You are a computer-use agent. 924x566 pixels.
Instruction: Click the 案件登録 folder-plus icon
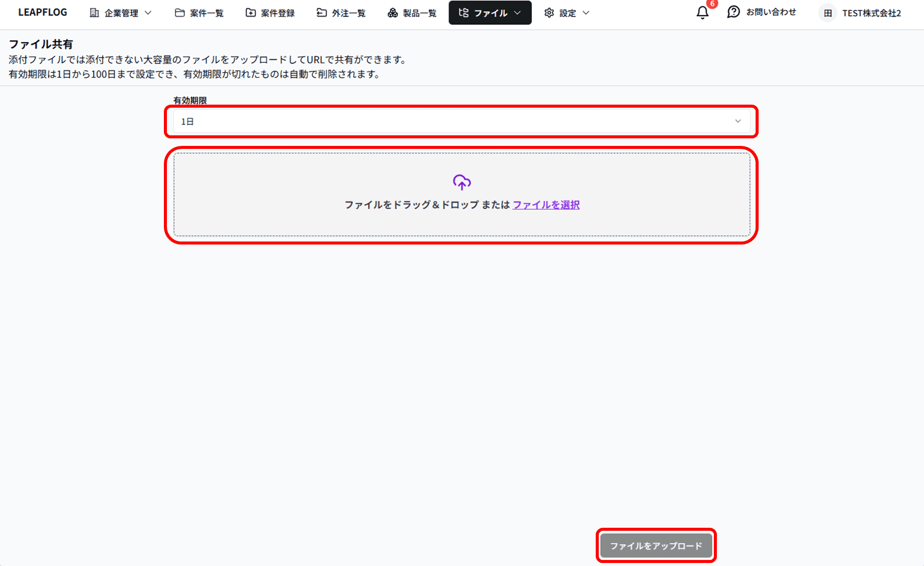point(250,13)
